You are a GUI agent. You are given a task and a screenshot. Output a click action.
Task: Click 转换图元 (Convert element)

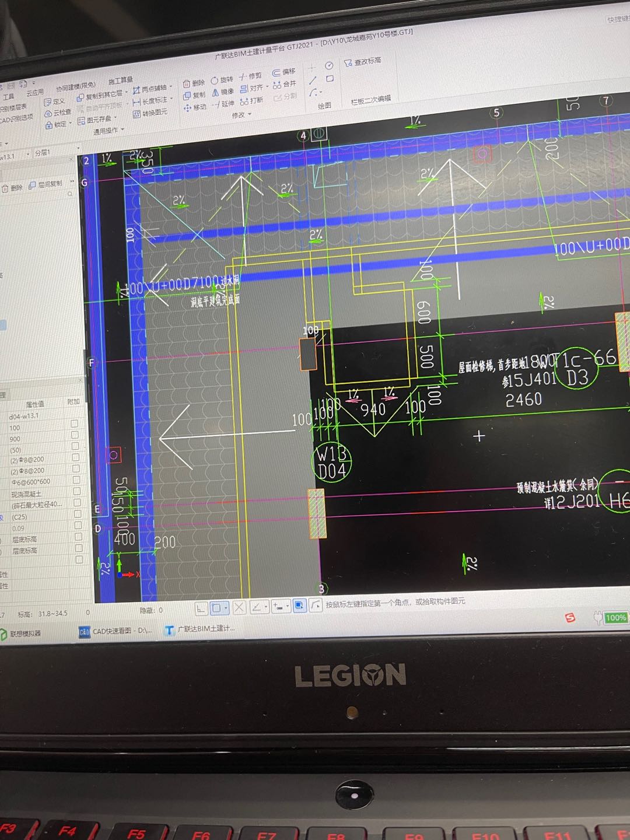tap(150, 113)
